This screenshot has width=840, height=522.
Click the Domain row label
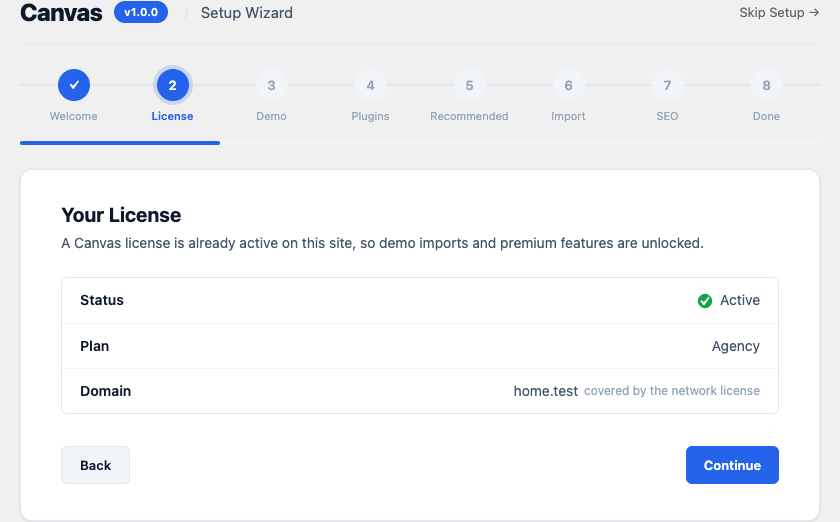tap(106, 391)
